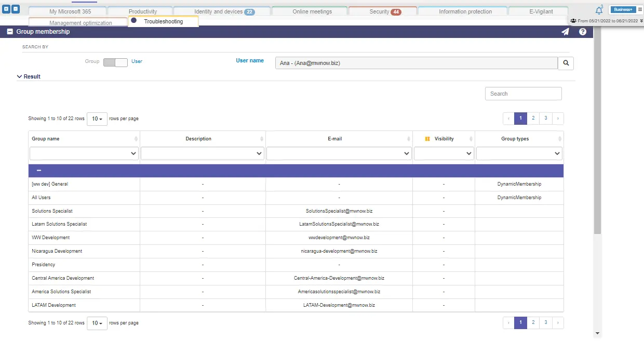Open the Identity and devices tab

coord(222,11)
